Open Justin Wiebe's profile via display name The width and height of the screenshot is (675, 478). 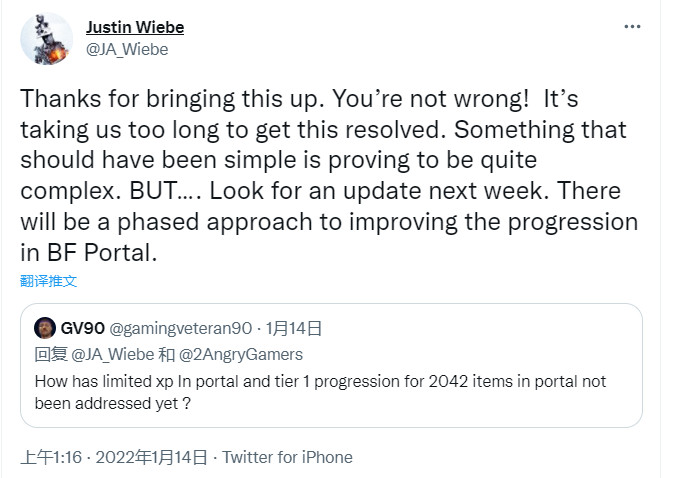coord(135,27)
